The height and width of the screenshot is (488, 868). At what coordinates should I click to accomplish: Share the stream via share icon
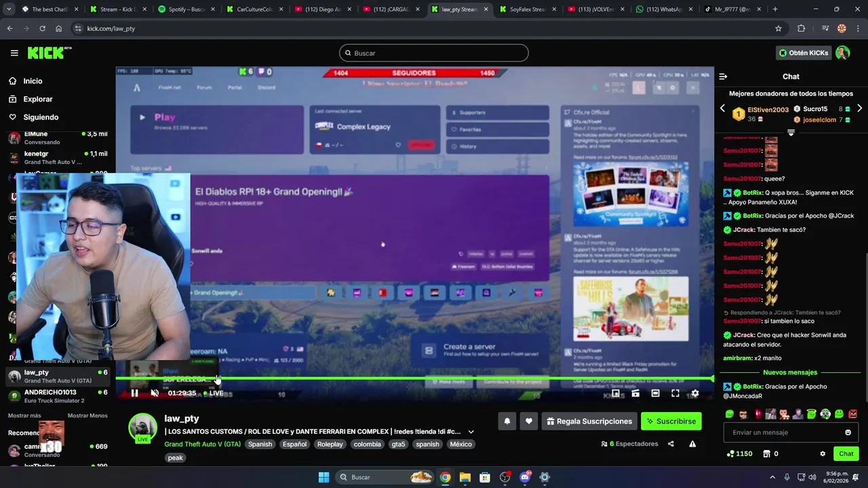(x=671, y=444)
